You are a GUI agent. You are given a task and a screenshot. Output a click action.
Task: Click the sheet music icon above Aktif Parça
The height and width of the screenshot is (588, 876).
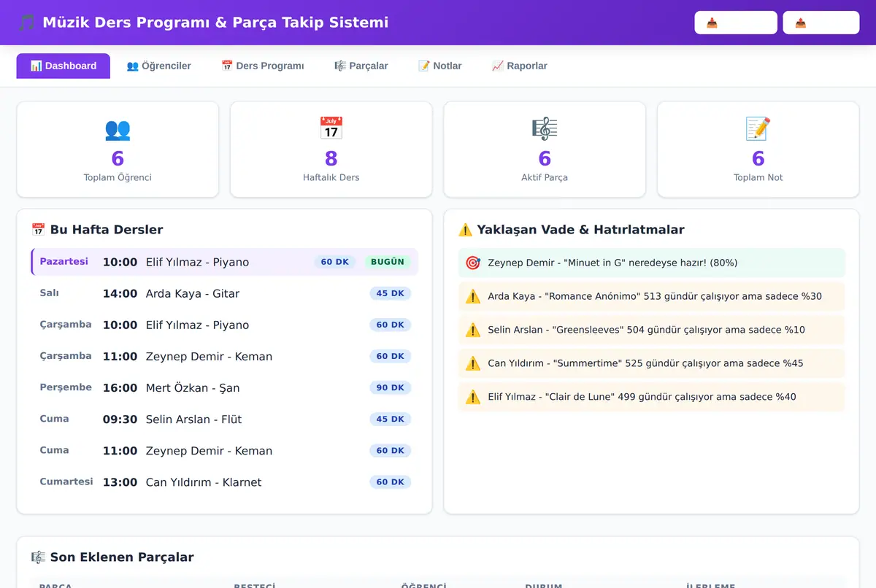click(x=545, y=129)
